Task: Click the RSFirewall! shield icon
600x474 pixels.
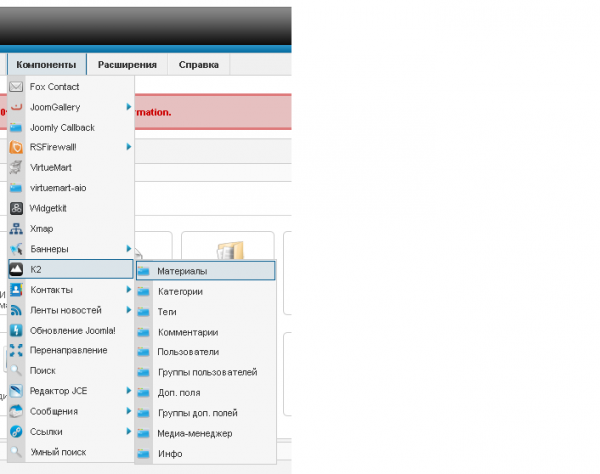Action: [16, 147]
